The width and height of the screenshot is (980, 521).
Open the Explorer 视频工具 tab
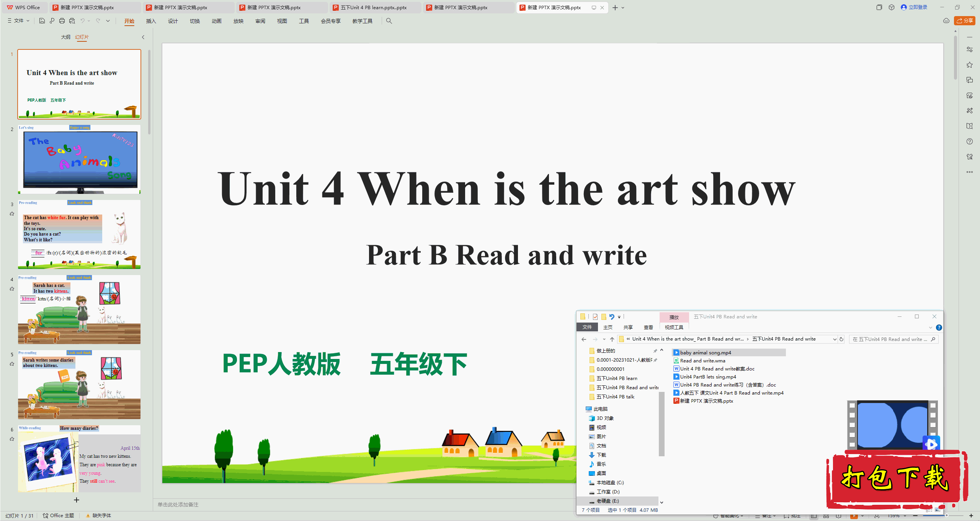click(x=674, y=328)
